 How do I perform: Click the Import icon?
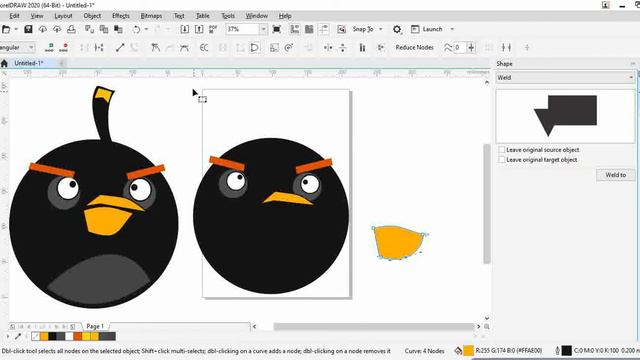184,29
